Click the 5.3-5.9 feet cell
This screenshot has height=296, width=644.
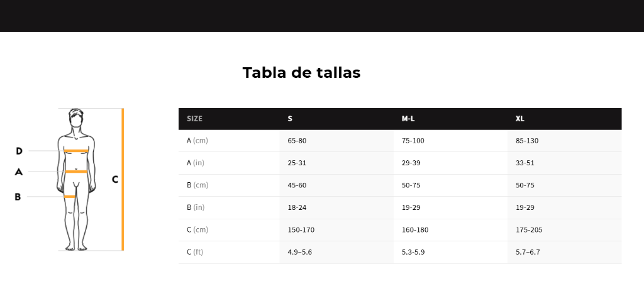pos(413,252)
